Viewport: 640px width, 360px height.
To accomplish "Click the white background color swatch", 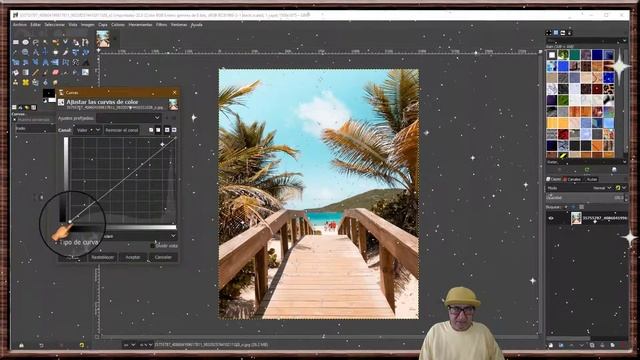I will [x=52, y=100].
